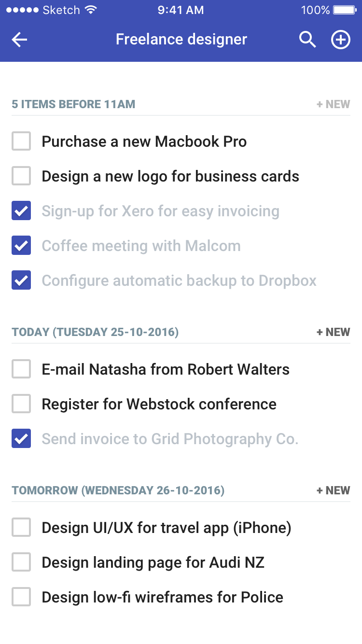The width and height of the screenshot is (362, 644).
Task: Uncheck Sign-up for Xero task
Action: [x=21, y=211]
